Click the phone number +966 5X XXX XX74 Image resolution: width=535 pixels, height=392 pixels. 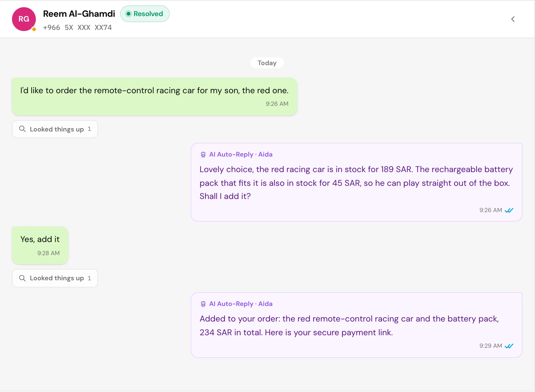pyautogui.click(x=77, y=27)
